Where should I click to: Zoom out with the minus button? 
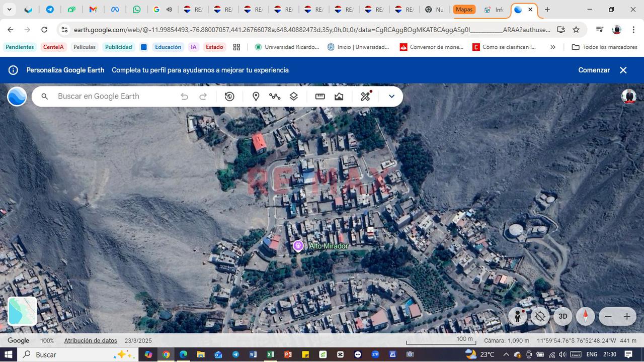coord(608,316)
